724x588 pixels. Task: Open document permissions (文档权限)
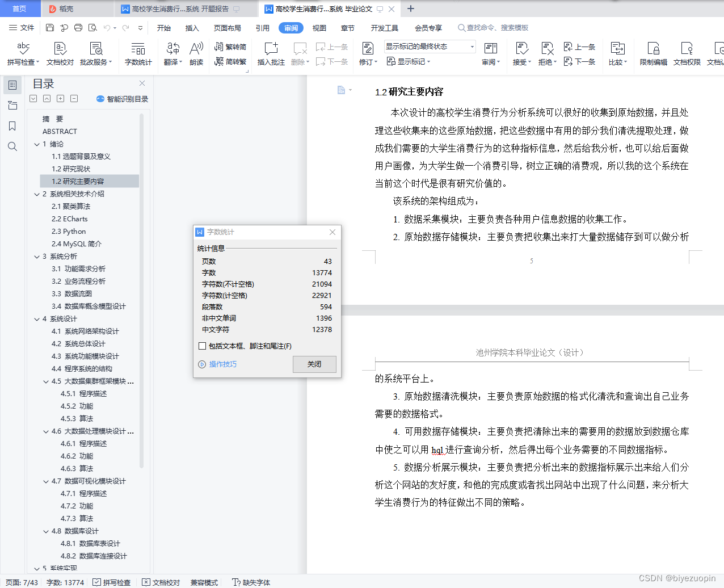[687, 53]
